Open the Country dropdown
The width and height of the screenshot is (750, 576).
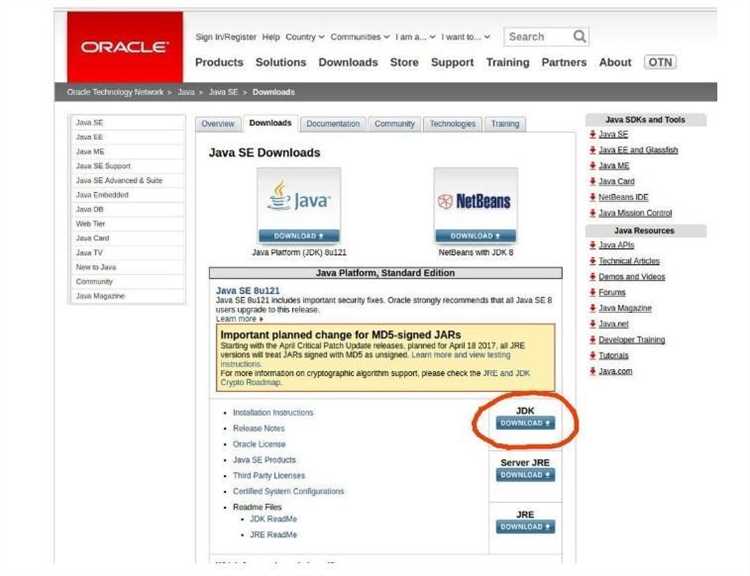coord(305,37)
